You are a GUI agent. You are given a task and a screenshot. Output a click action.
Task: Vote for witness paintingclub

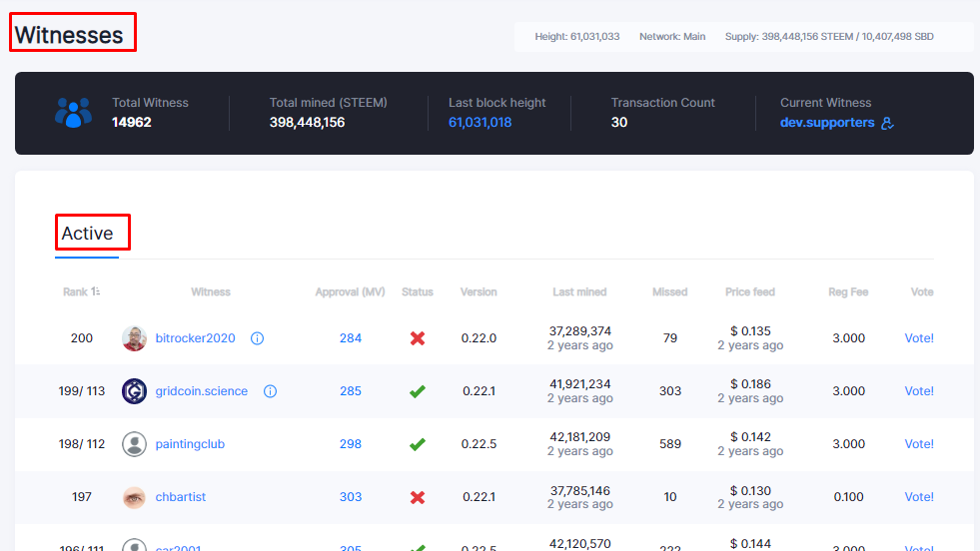tap(919, 444)
